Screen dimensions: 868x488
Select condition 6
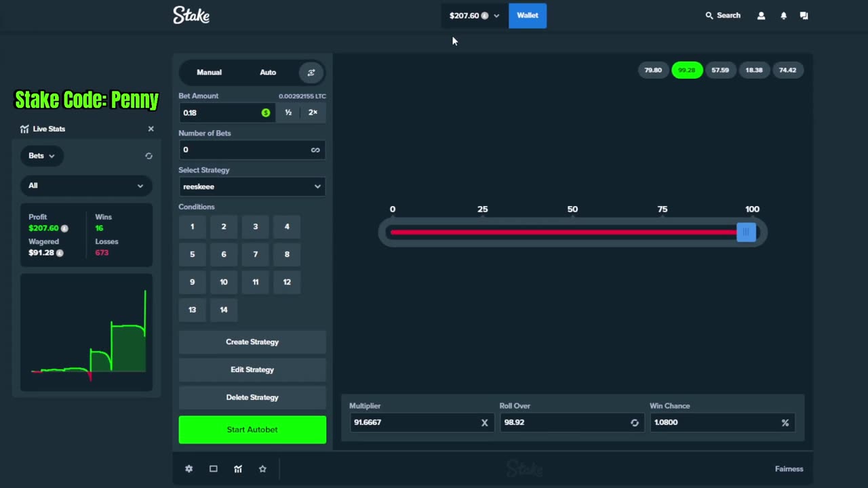tap(224, 255)
